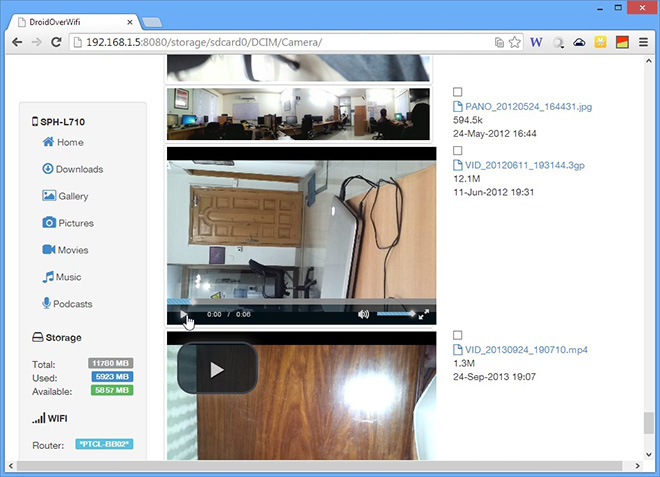Click the orange-red extension icon
Screen dimensions: 660x477
pyautogui.click(x=622, y=42)
